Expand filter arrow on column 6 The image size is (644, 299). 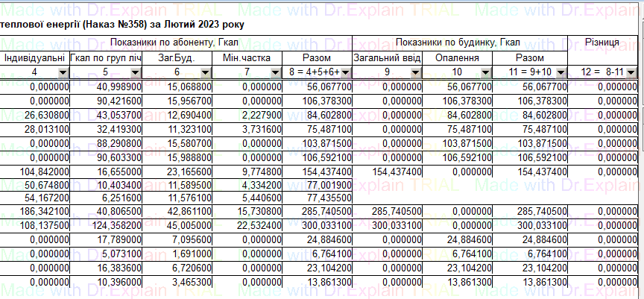(x=205, y=72)
